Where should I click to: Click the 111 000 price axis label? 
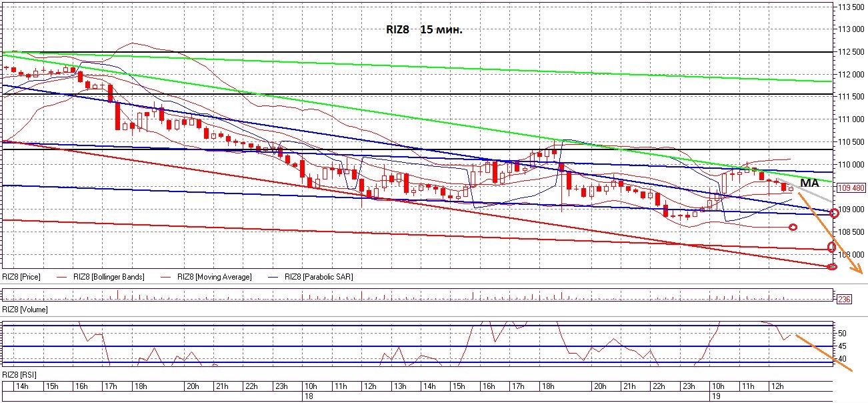coord(850,119)
